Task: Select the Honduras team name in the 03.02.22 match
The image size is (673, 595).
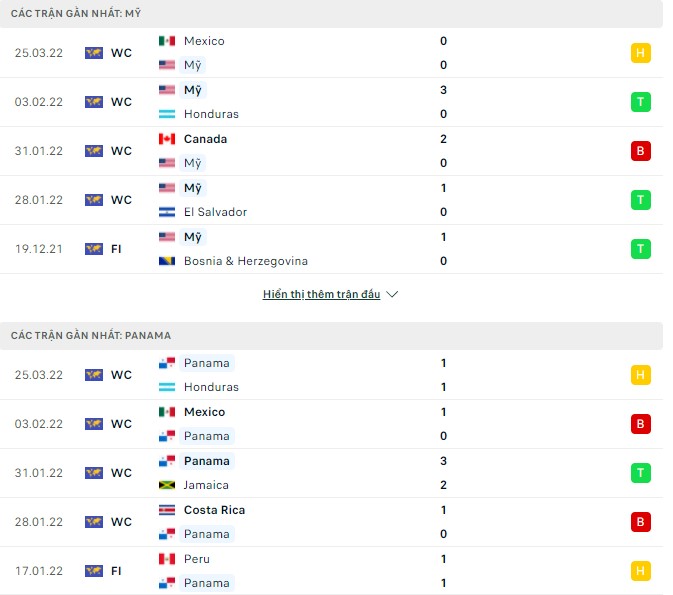Action: coord(211,114)
